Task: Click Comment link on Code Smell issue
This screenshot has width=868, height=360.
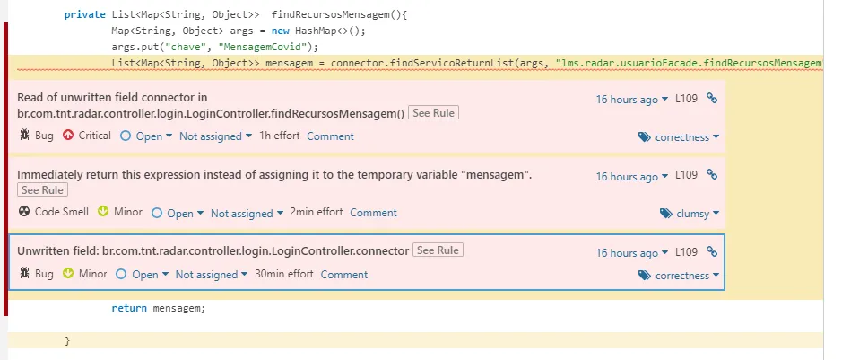Action: 373,213
